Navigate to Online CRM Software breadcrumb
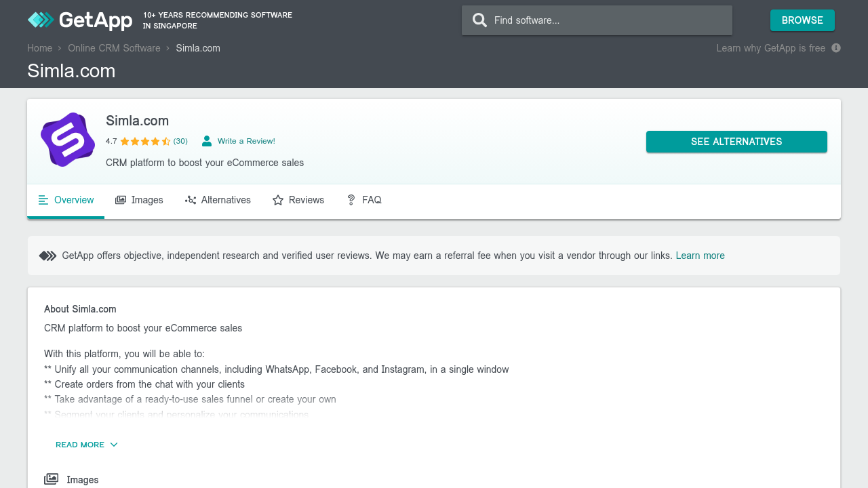The height and width of the screenshot is (488, 868). pyautogui.click(x=114, y=48)
